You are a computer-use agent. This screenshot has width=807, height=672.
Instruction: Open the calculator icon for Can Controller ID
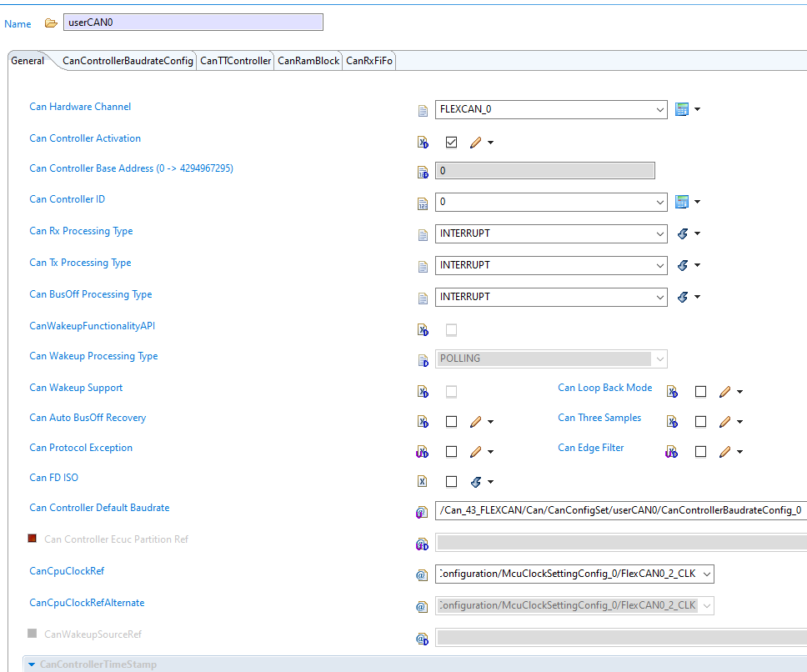[682, 202]
